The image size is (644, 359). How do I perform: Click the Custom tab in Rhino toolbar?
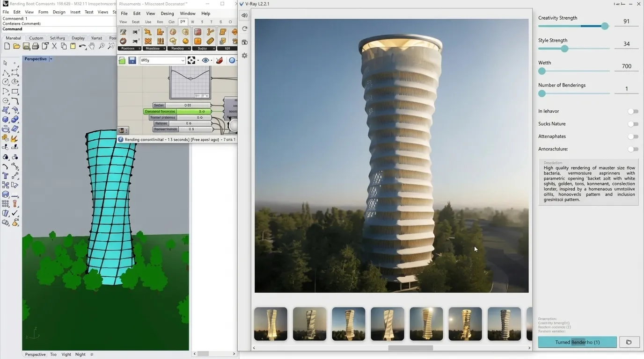coord(36,38)
